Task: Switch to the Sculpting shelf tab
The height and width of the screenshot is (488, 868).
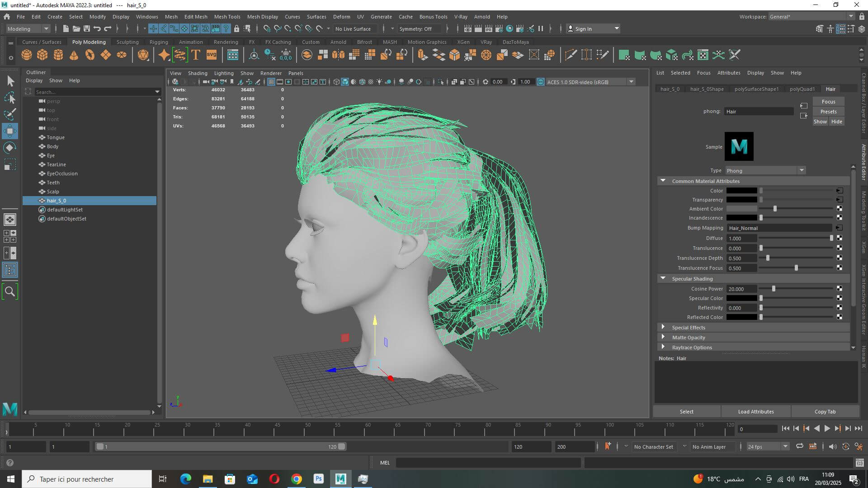Action: click(x=127, y=42)
